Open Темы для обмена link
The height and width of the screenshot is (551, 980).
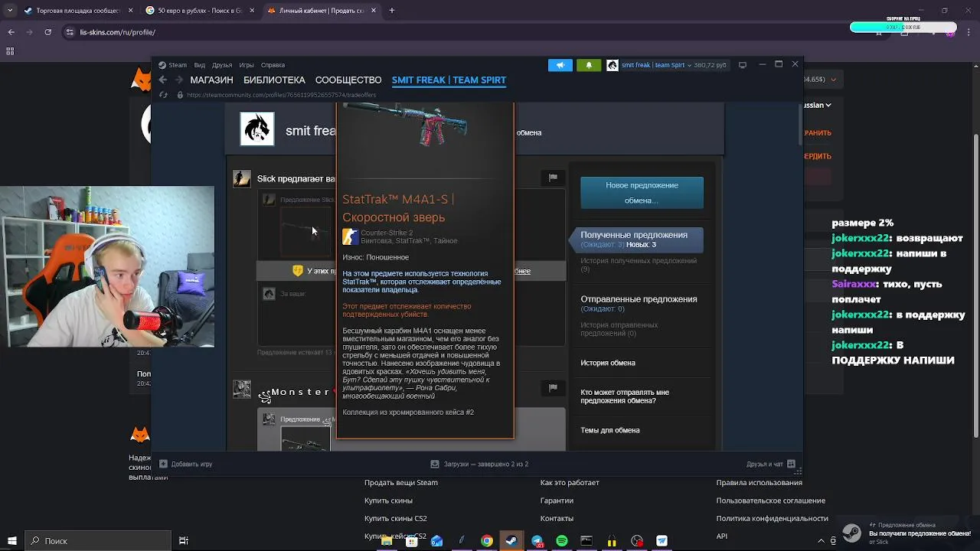coord(610,430)
